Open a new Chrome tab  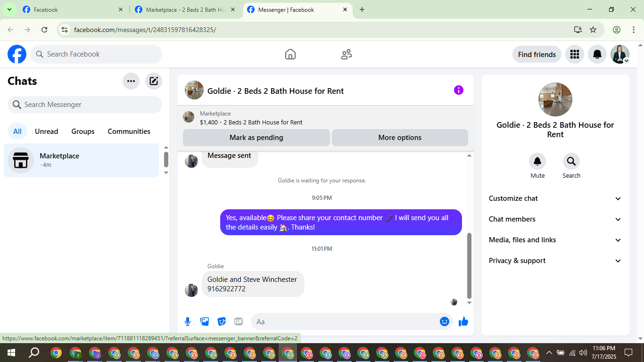coord(362,9)
